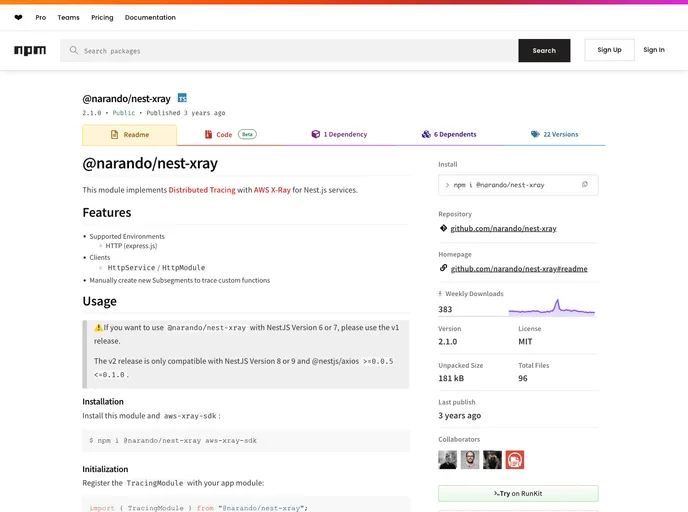Click the heart icon in top bar
Screen dimensions: 688x512
(18, 17)
